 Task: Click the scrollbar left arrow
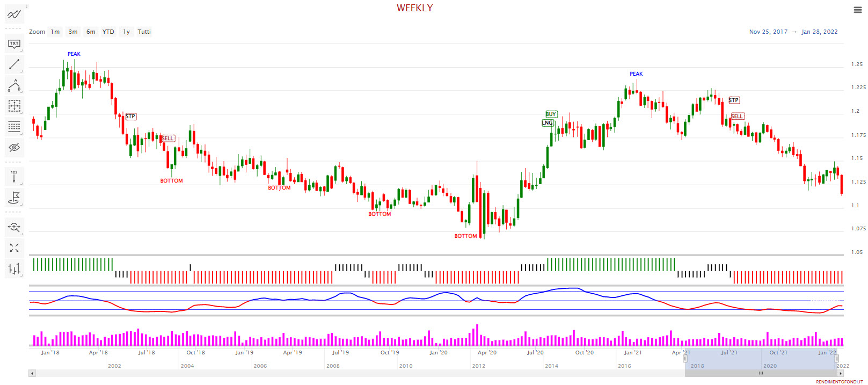(32, 373)
